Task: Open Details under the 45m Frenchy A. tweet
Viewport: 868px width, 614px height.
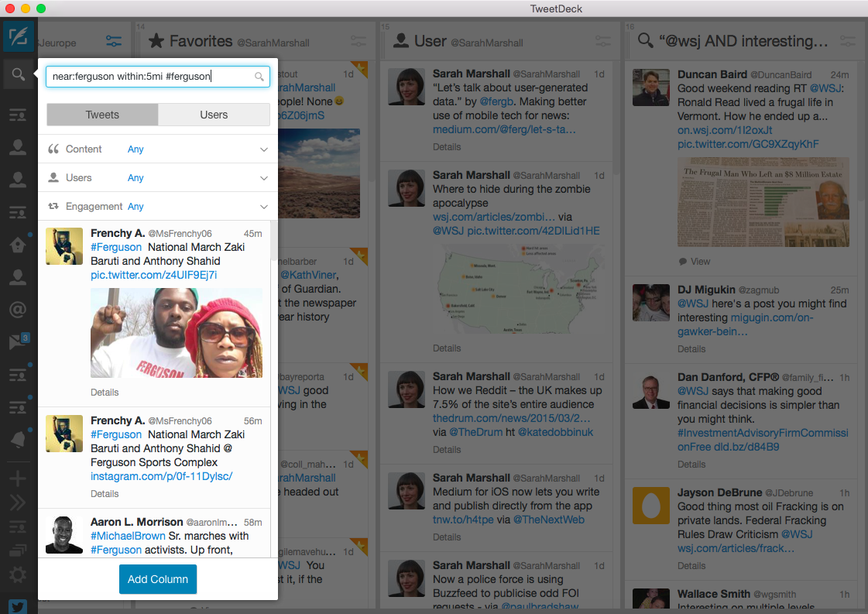Action: 105,392
